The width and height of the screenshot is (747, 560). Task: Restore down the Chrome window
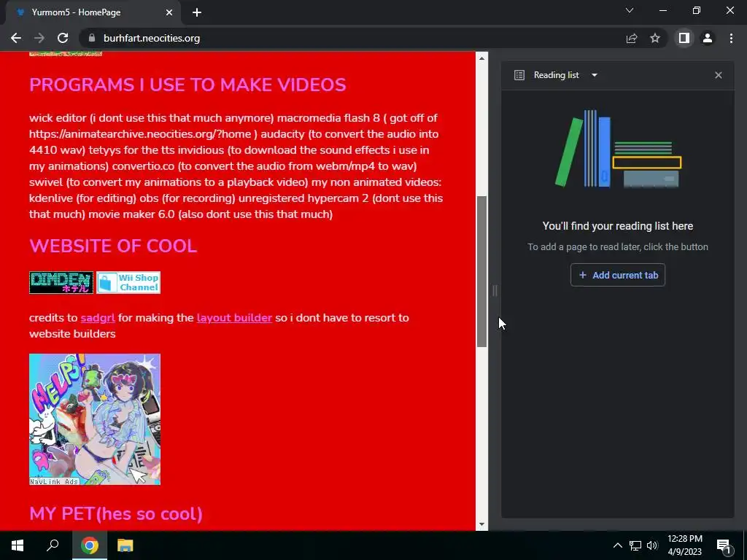(x=697, y=10)
